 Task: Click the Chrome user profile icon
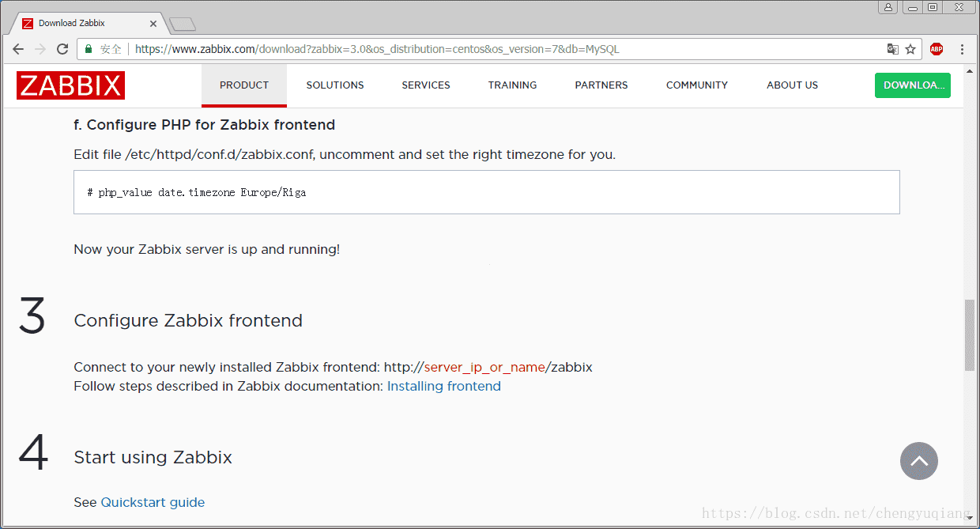(x=888, y=7)
